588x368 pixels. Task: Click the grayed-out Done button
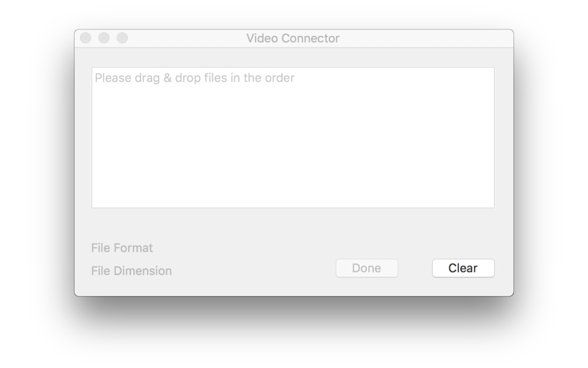(x=367, y=268)
